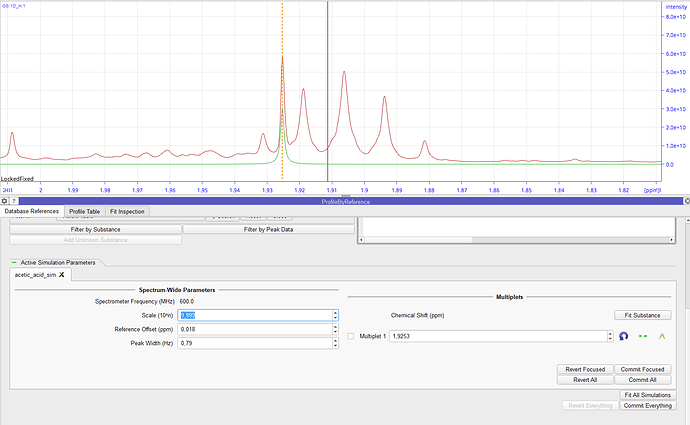The height and width of the screenshot is (425, 690).
Task: Open the Fit Inspection tab
Action: pos(127,212)
